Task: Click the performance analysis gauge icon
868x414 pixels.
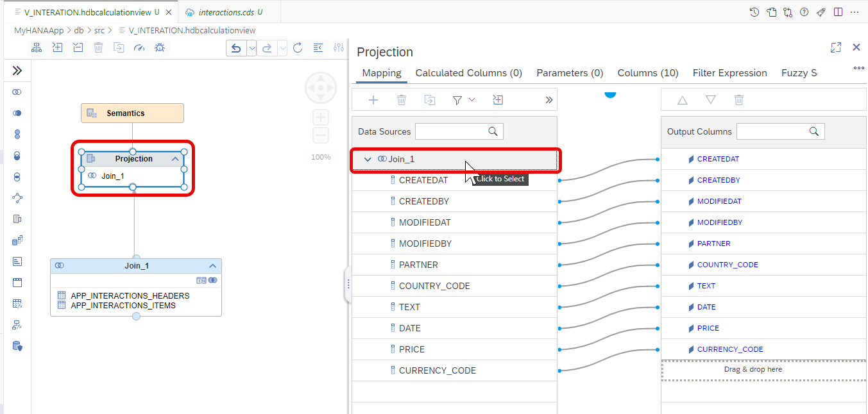Action: pos(139,47)
